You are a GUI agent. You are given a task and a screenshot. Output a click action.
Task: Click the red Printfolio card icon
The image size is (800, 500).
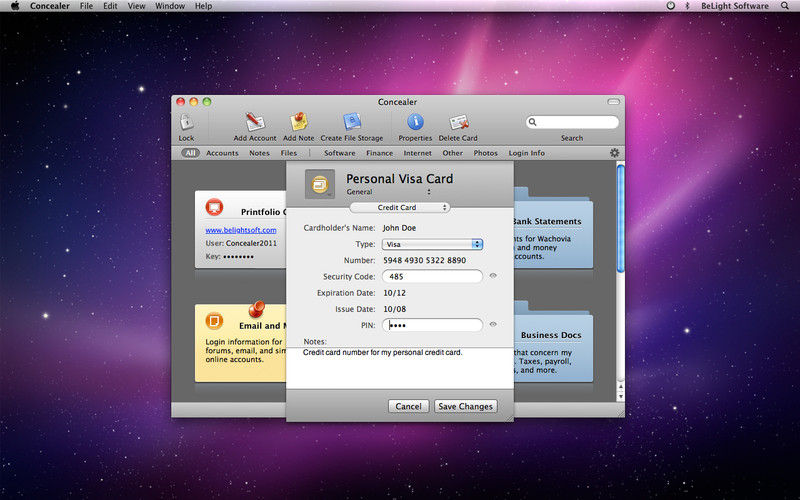click(x=214, y=207)
